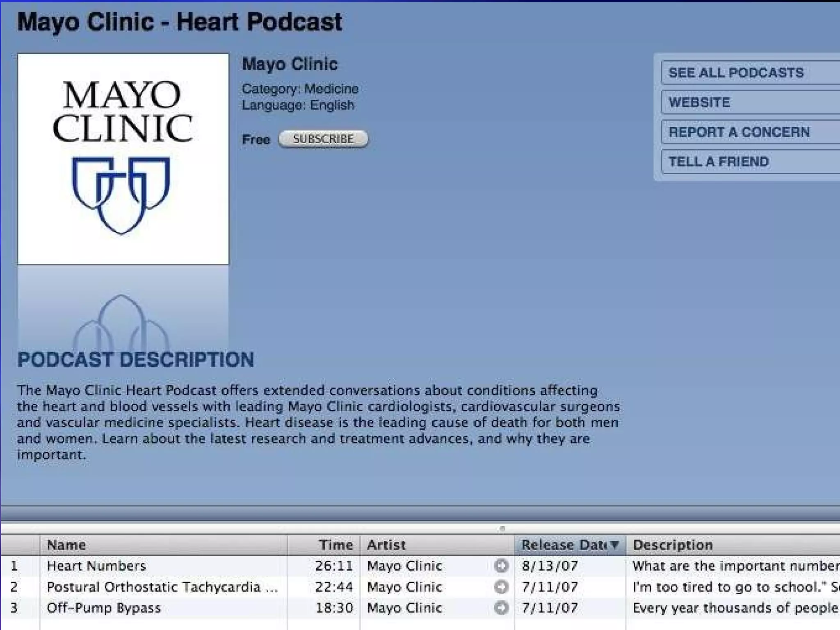Click the Mayo Clinic artist name heading
This screenshot has height=630, width=840.
click(290, 64)
